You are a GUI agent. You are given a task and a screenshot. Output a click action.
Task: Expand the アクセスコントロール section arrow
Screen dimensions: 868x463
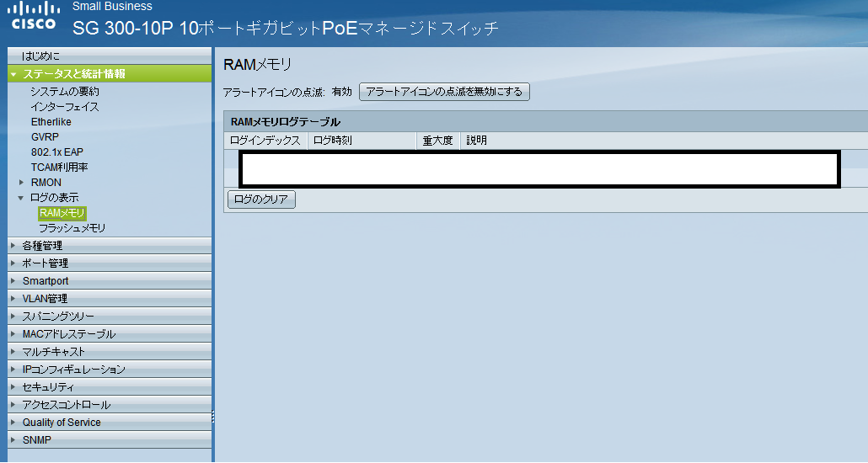coord(13,405)
